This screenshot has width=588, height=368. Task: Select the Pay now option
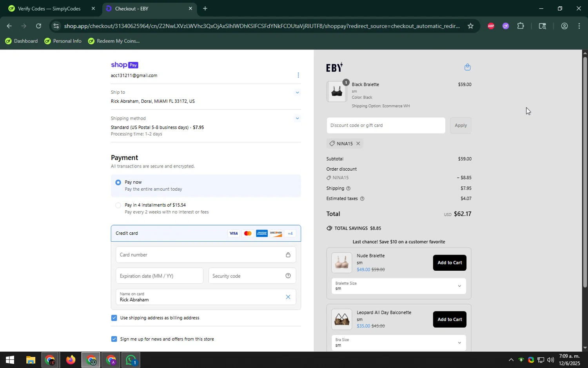118,182
